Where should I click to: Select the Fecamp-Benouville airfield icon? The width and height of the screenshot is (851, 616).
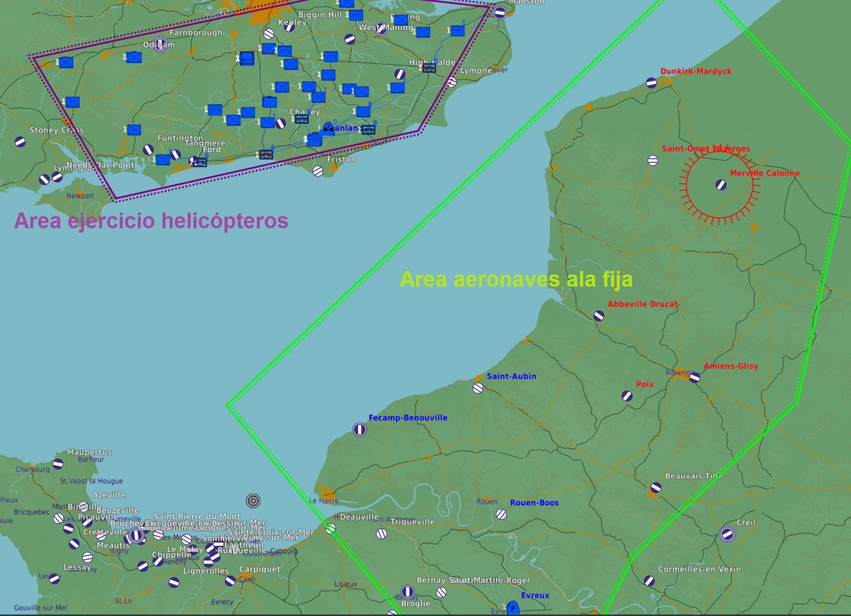point(360,430)
